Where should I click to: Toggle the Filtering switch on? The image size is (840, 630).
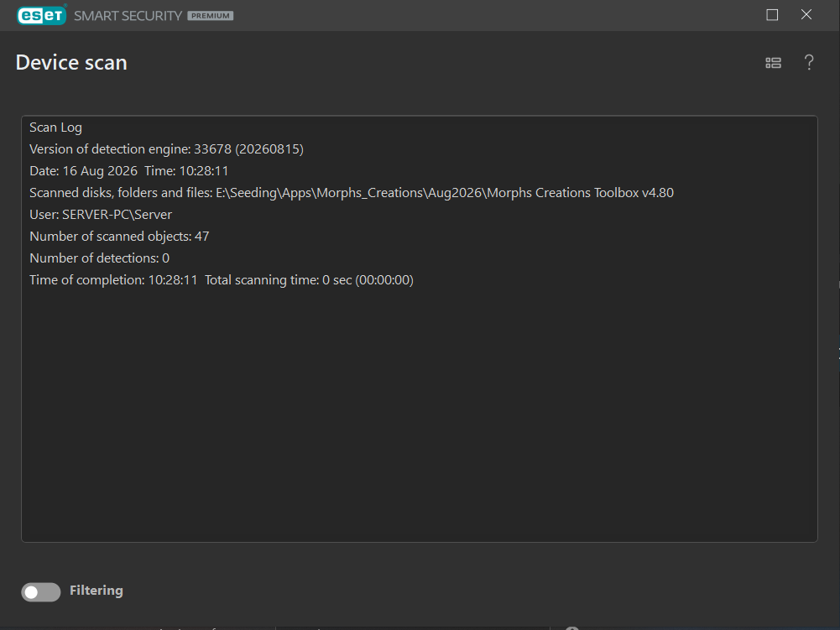(41, 592)
